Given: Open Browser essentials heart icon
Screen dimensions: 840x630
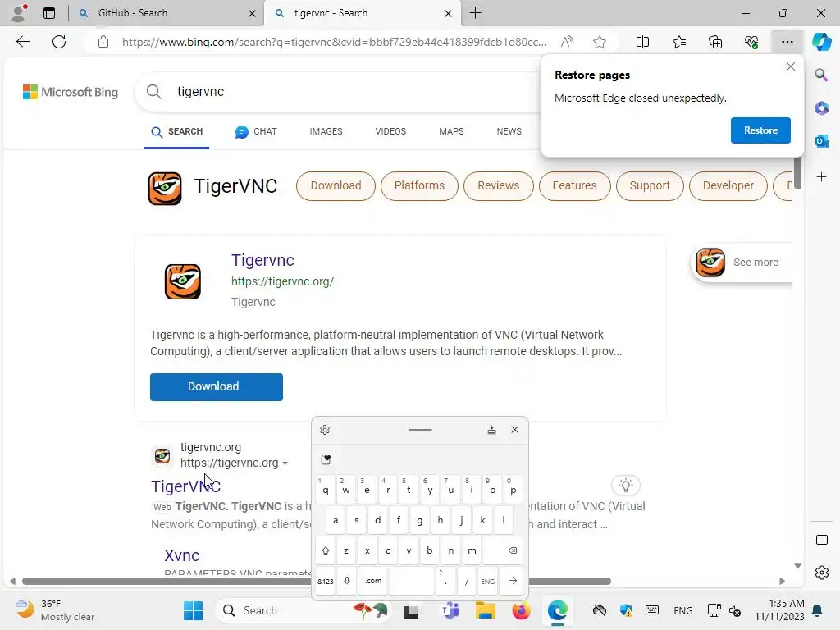Looking at the screenshot, I should (751, 42).
